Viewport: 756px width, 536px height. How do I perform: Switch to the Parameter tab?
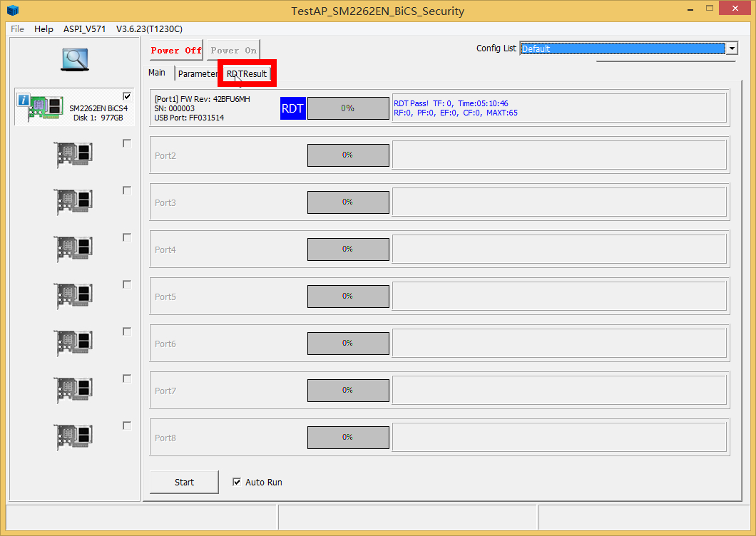point(198,74)
